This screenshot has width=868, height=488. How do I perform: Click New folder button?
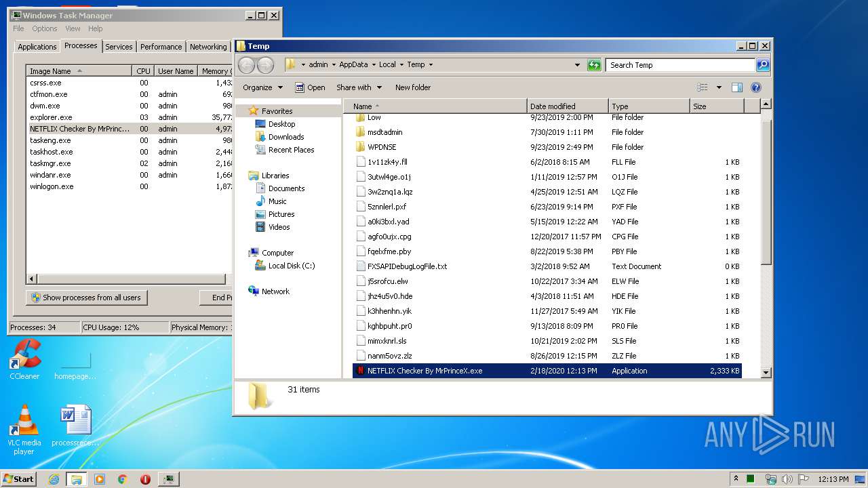413,87
